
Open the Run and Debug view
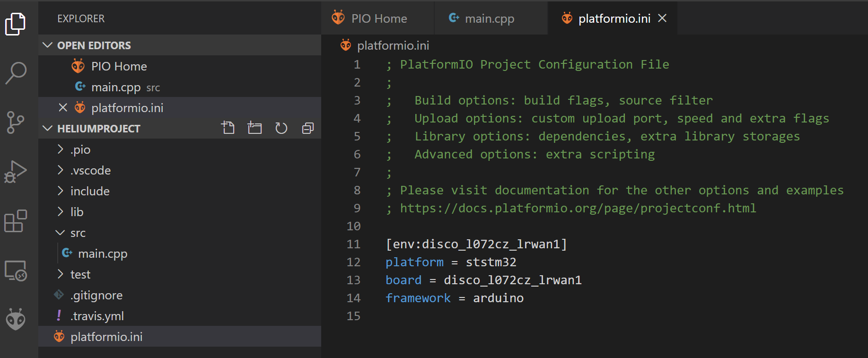[x=15, y=172]
